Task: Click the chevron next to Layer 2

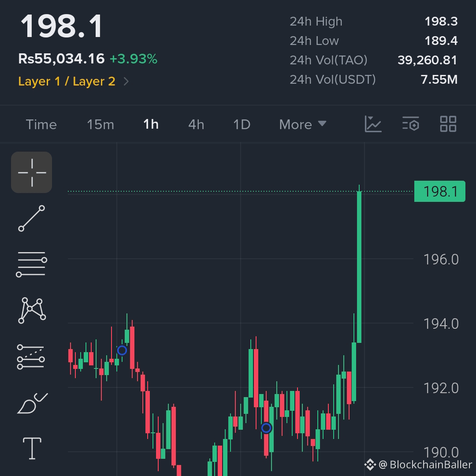Action: (126, 82)
